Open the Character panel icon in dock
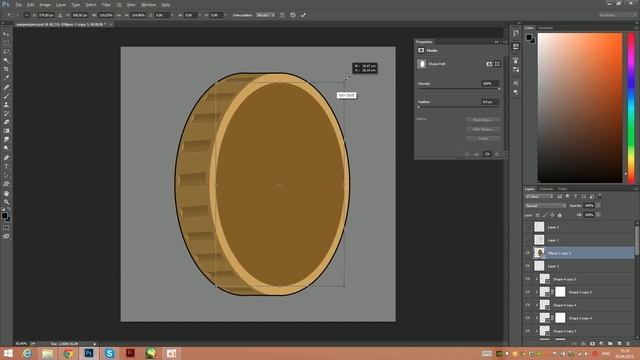This screenshot has height=360, width=640. 516,83
